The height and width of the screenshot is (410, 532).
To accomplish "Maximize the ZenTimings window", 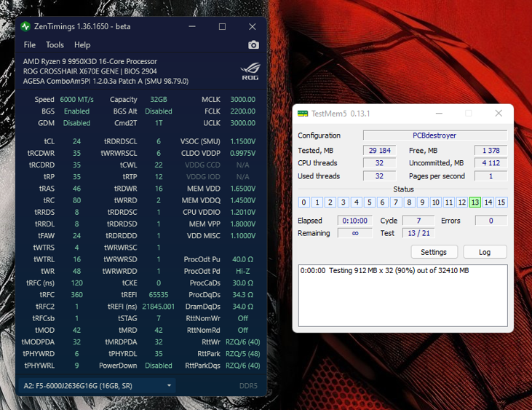I will point(222,27).
